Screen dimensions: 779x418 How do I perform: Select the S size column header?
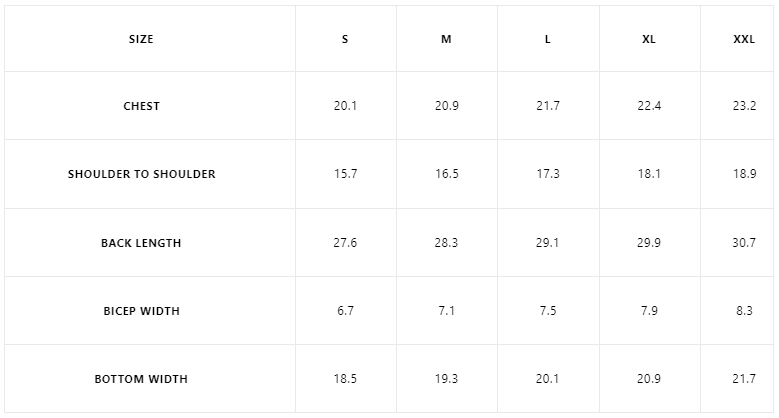(x=345, y=39)
